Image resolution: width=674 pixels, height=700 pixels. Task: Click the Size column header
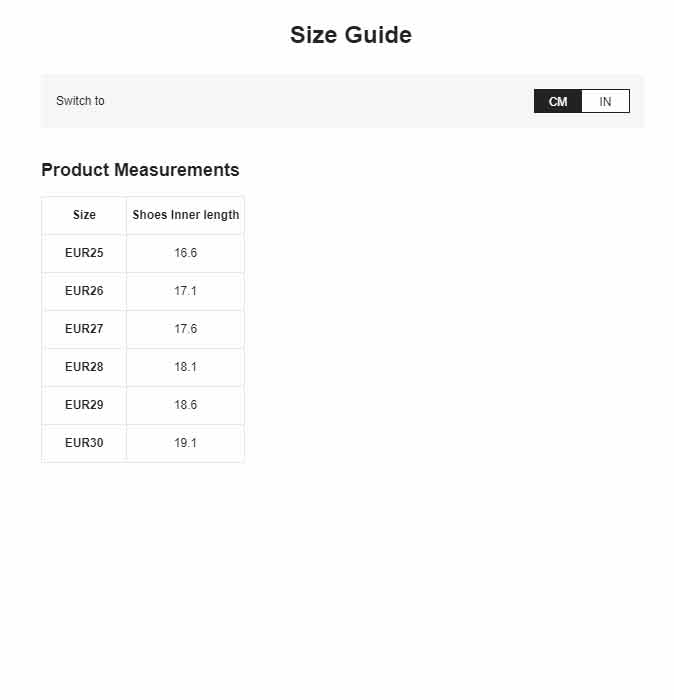tap(84, 215)
